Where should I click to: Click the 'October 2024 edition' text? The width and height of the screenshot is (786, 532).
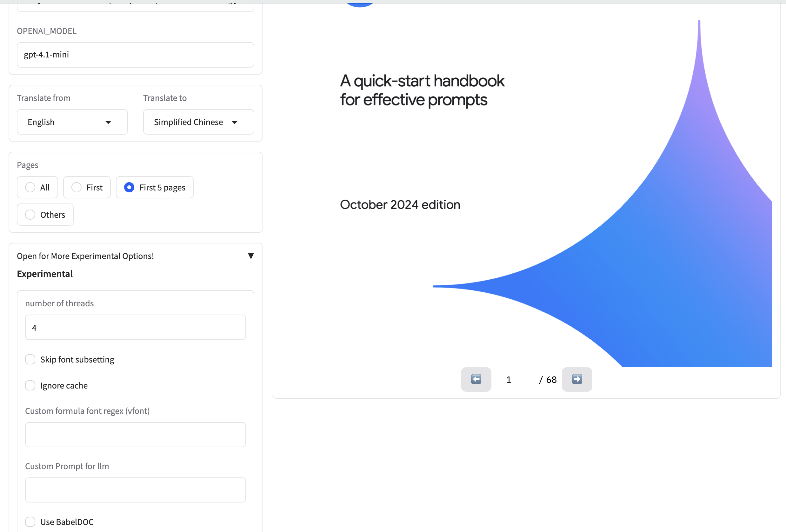click(400, 205)
